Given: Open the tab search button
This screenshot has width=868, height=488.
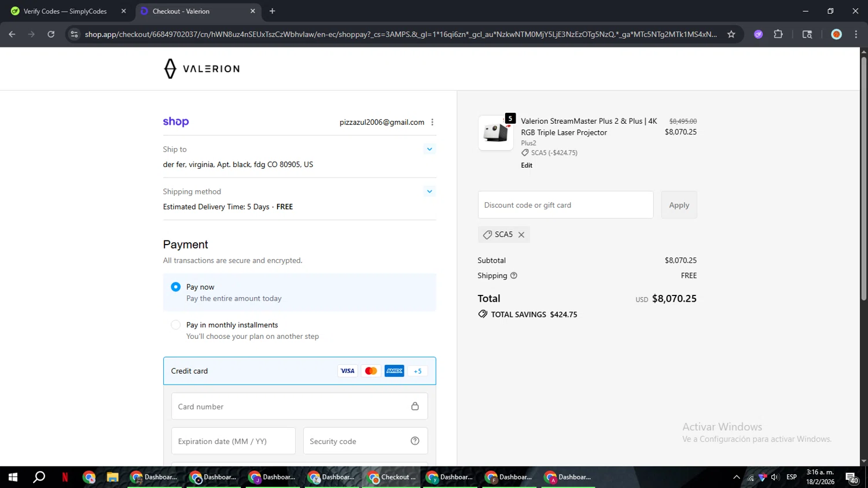Looking at the screenshot, I should pos(807,34).
